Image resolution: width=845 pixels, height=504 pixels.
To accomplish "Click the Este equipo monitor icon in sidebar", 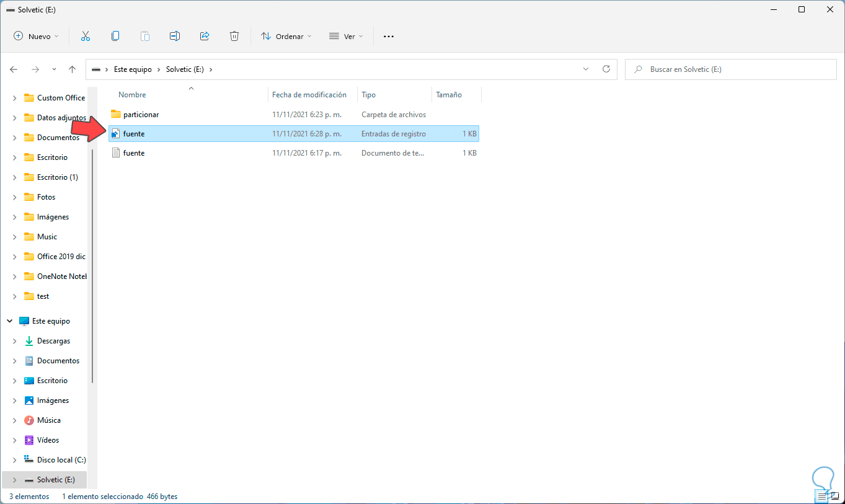I will (24, 321).
